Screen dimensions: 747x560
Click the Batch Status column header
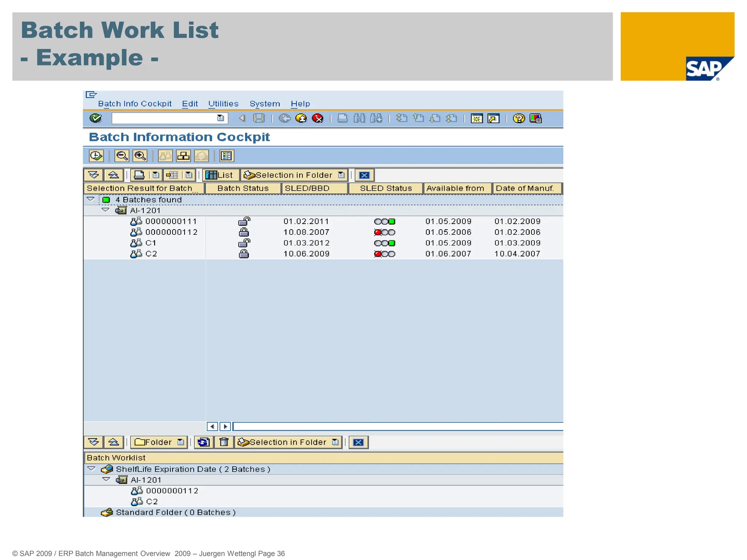coord(243,188)
